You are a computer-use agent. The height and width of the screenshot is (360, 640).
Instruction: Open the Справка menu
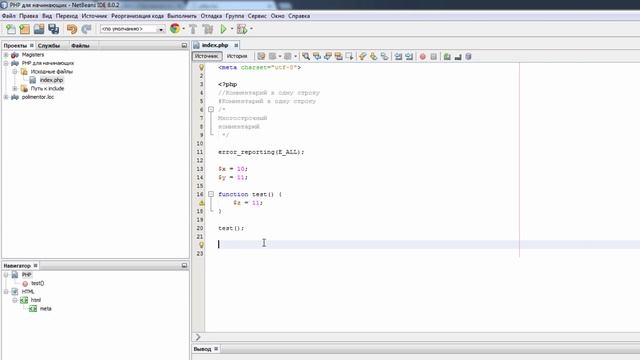[299, 16]
